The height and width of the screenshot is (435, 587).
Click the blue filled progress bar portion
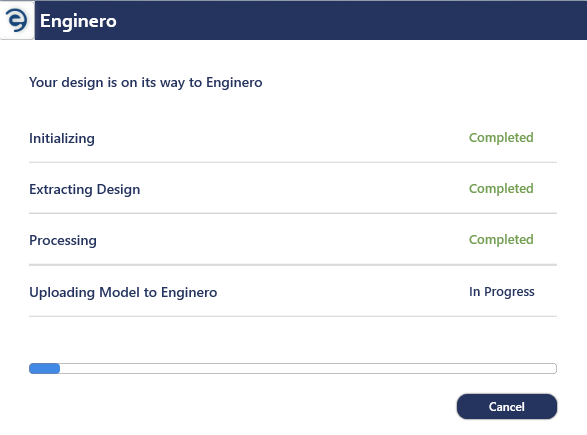[x=45, y=368]
